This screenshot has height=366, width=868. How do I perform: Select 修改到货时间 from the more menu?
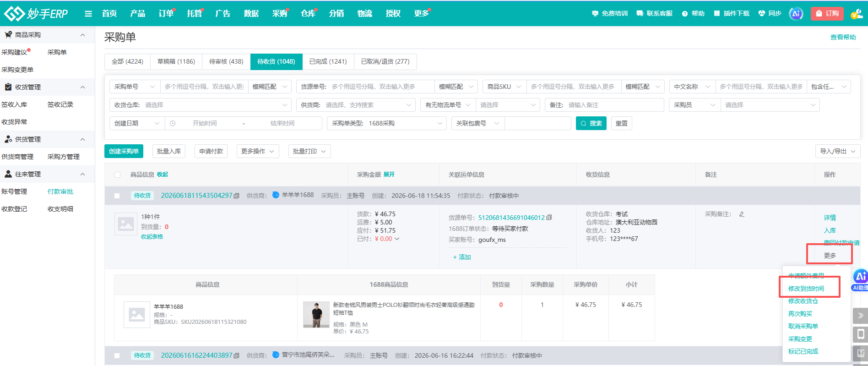806,289
